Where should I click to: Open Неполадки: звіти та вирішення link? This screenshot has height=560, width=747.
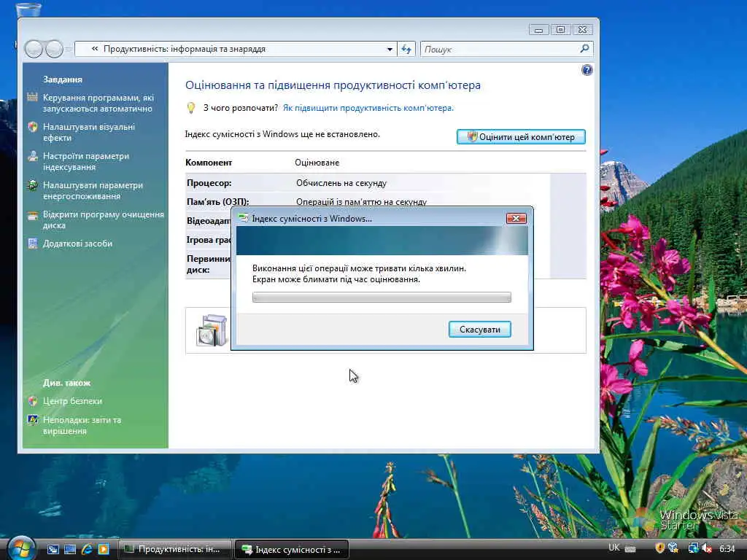tap(82, 425)
